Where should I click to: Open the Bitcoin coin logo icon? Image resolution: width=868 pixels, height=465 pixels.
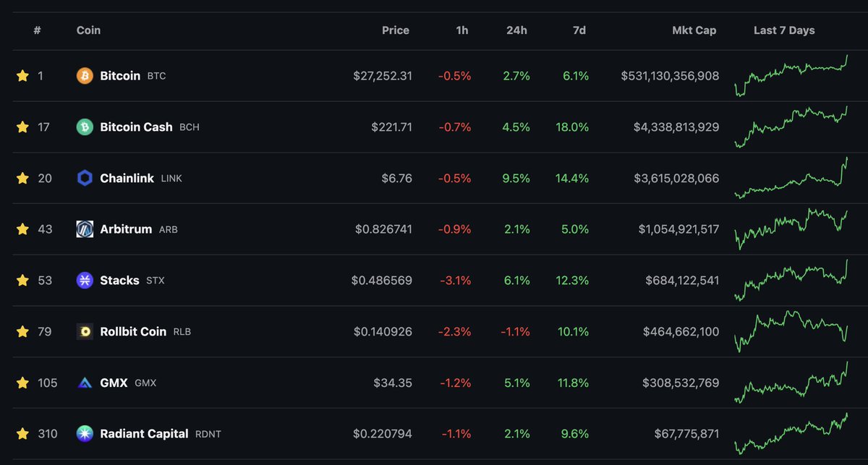pyautogui.click(x=85, y=75)
